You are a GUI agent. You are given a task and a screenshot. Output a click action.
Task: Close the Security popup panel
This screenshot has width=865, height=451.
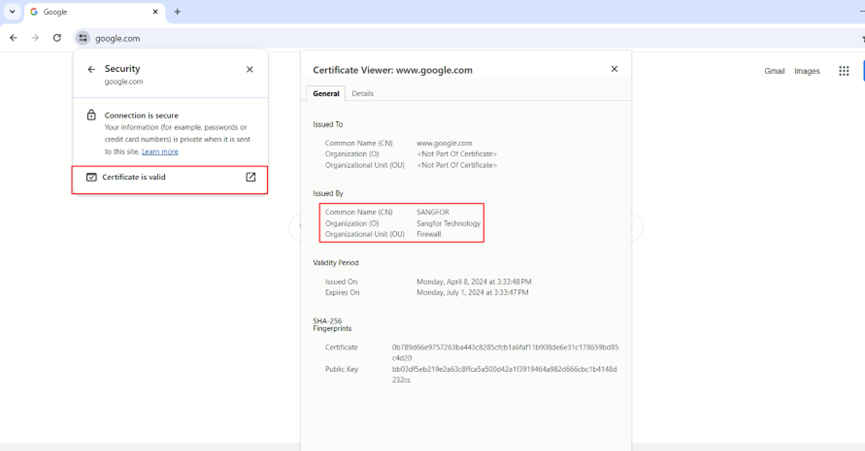coord(250,70)
